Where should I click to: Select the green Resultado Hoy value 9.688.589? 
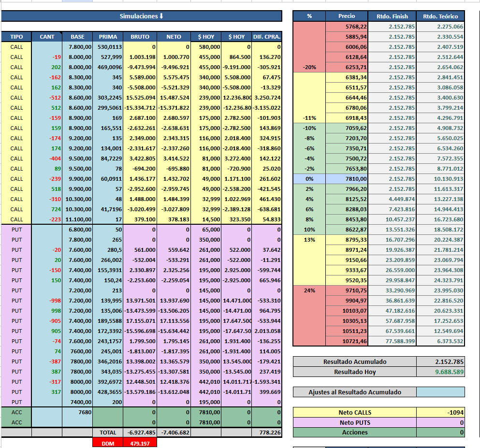pyautogui.click(x=440, y=372)
